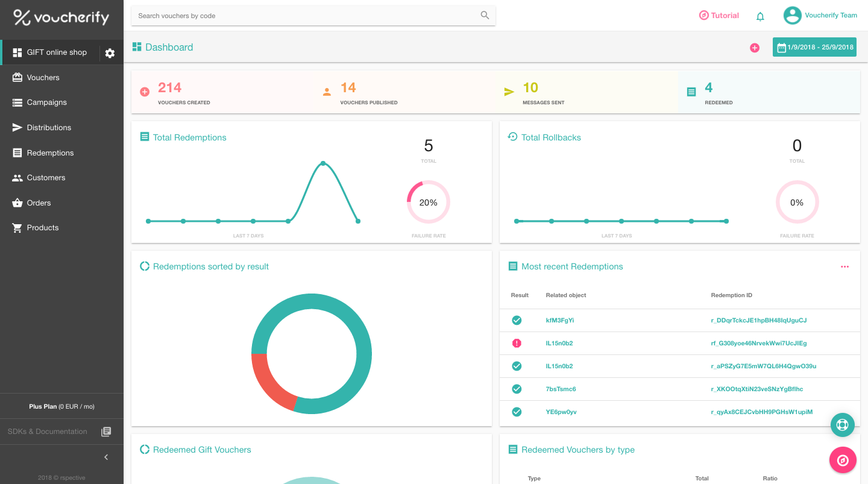868x484 pixels.
Task: Click the pink plus add button
Action: 755,48
